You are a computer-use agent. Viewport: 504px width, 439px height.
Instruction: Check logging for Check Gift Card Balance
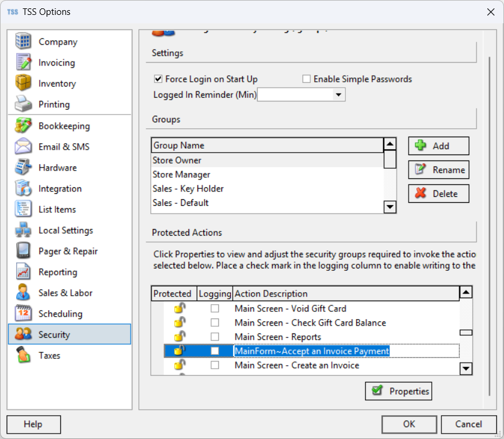pos(215,323)
